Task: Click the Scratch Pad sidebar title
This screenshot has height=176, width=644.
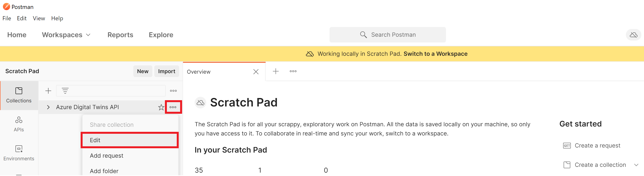Action: pyautogui.click(x=22, y=71)
